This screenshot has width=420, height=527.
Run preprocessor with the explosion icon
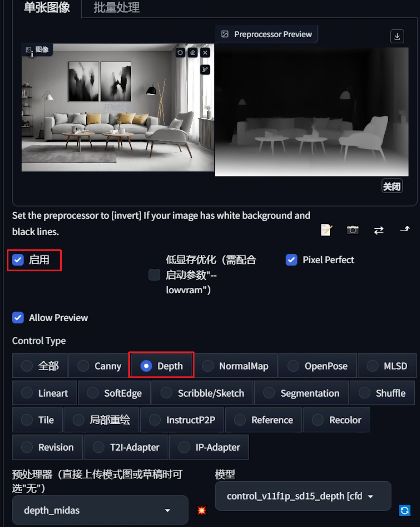click(x=201, y=510)
